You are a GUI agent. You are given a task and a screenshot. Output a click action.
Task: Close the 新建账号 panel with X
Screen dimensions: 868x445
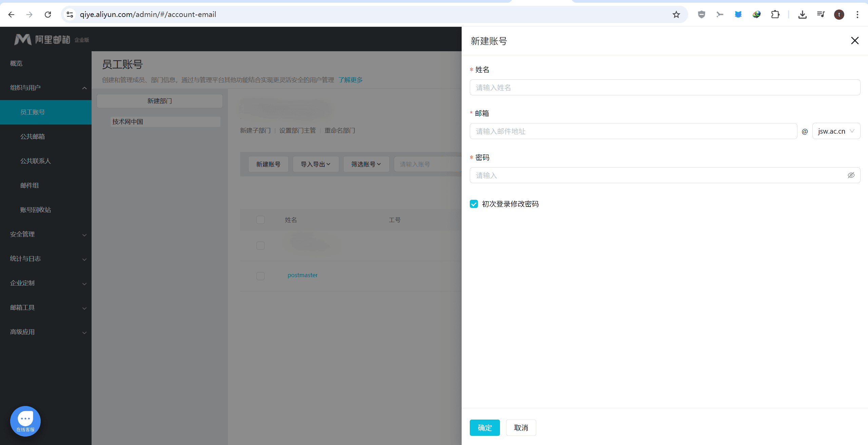pyautogui.click(x=855, y=41)
